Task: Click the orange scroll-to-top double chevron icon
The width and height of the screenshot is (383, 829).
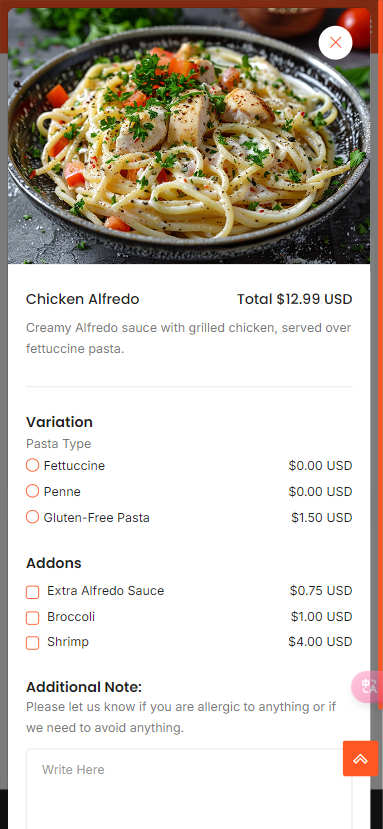Action: pos(360,758)
